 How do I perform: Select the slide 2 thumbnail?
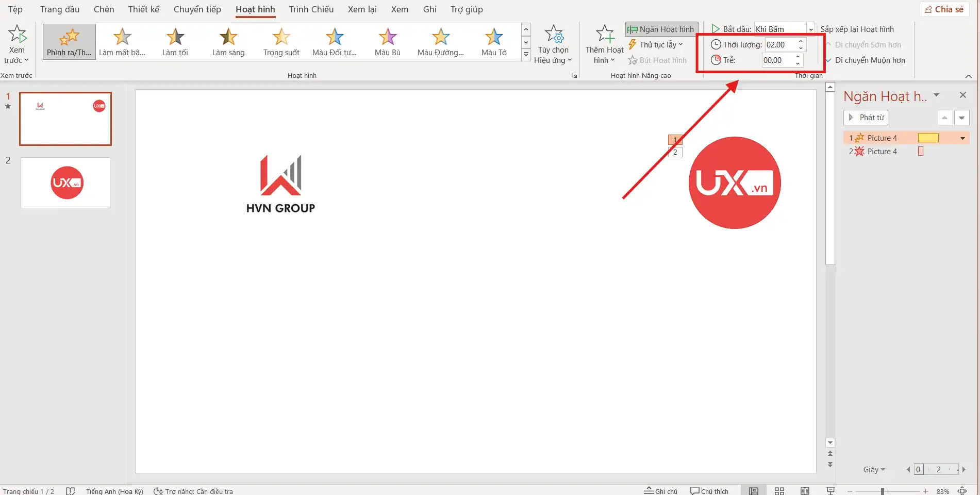65,183
